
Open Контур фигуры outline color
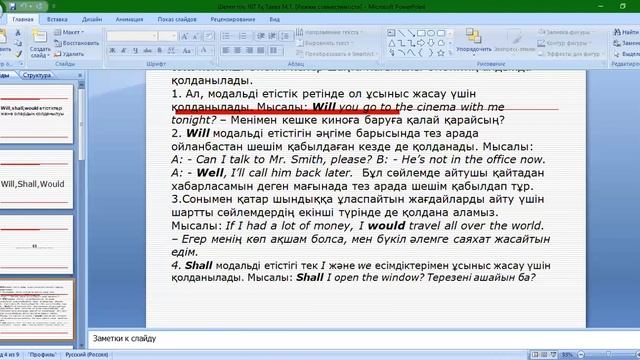(x=564, y=43)
